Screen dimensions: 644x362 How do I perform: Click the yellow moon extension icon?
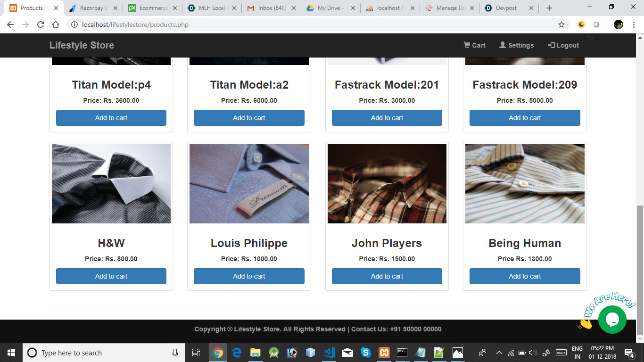tap(581, 25)
